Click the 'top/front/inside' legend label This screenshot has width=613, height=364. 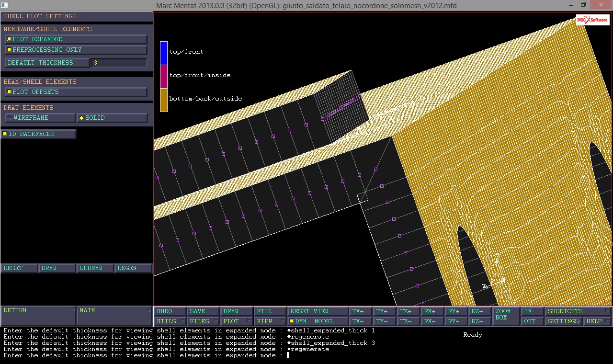[200, 75]
